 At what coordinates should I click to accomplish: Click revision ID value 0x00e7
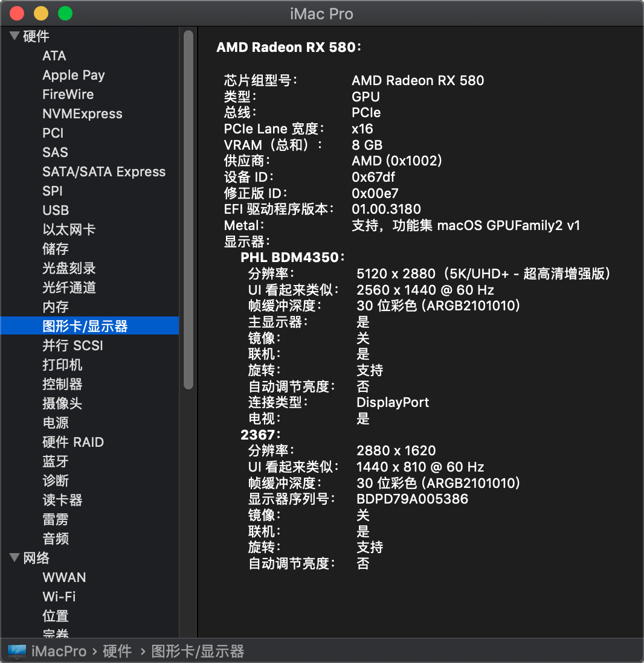tap(375, 193)
